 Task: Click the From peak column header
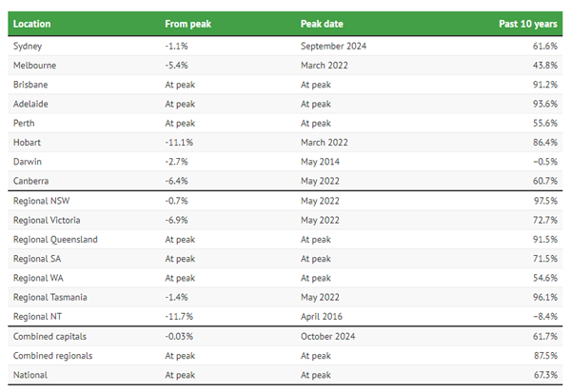[x=187, y=24]
